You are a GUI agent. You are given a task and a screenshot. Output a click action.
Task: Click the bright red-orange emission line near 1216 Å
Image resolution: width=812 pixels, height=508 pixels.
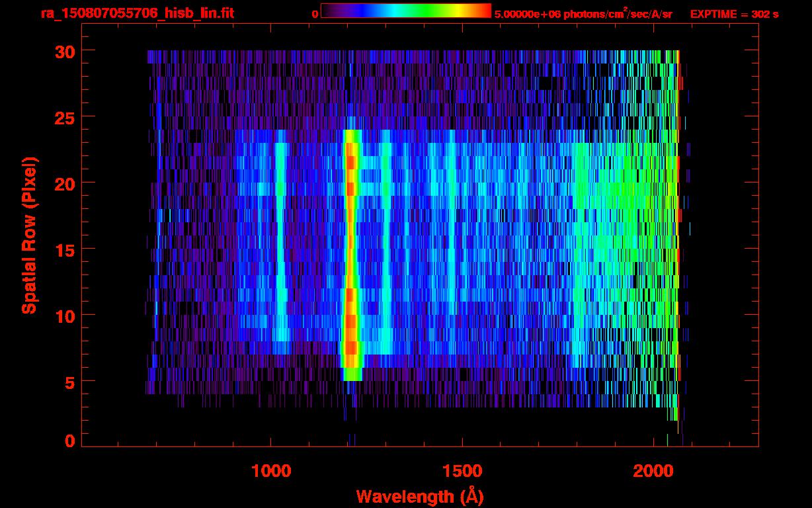(x=351, y=255)
